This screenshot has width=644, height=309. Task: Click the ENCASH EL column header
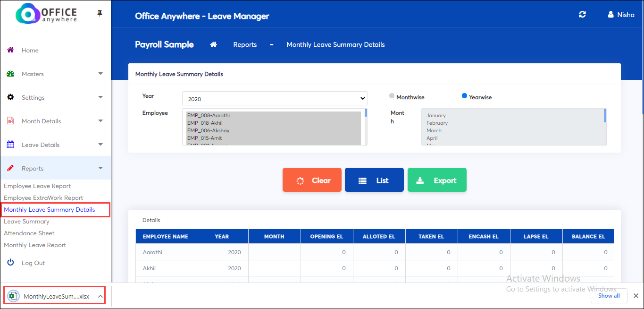[484, 237]
